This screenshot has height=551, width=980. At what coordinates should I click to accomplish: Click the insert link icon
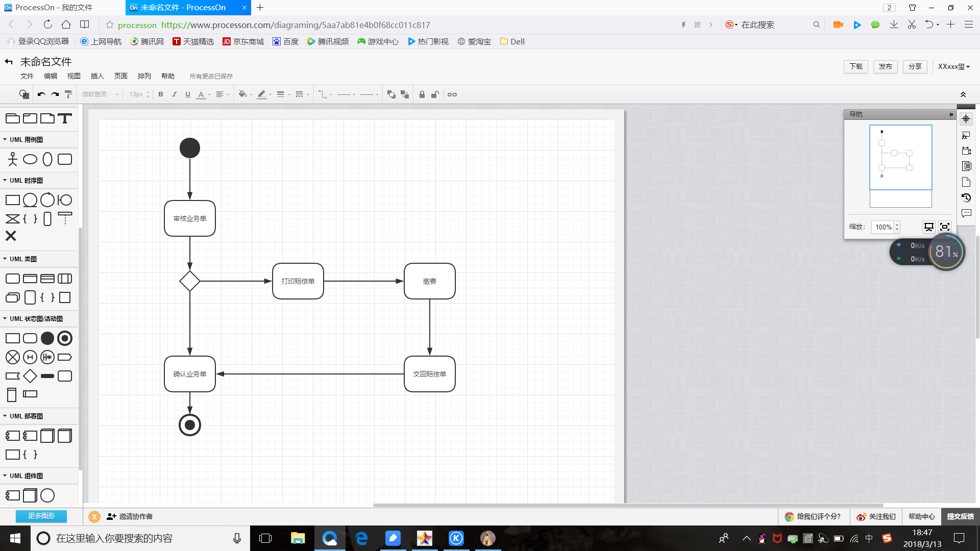452,94
